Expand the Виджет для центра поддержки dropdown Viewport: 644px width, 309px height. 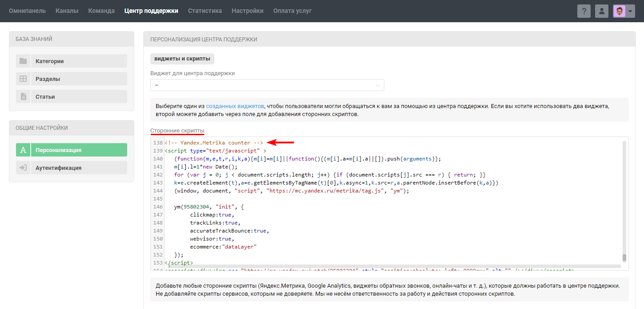pyautogui.click(x=267, y=85)
